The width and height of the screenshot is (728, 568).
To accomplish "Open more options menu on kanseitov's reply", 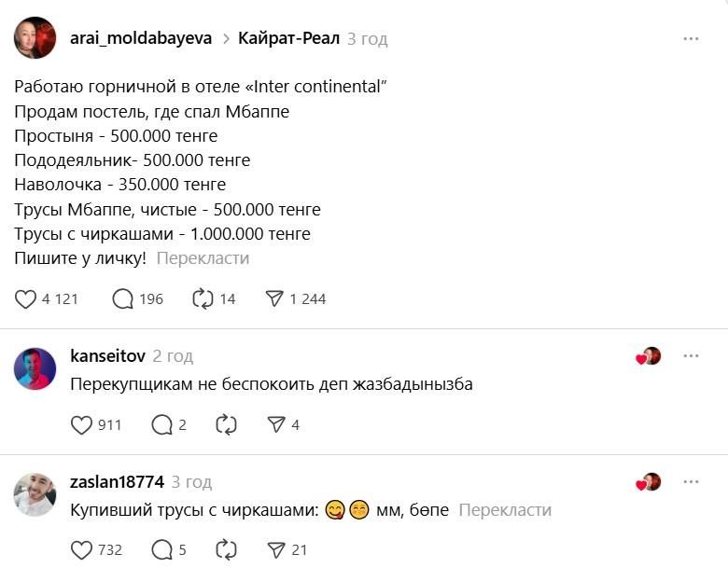I will click(x=691, y=356).
